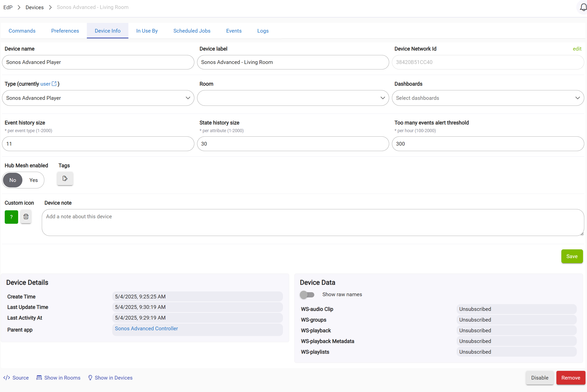Open the notifications bell icon
Image resolution: width=587 pixels, height=392 pixels.
[x=583, y=7]
